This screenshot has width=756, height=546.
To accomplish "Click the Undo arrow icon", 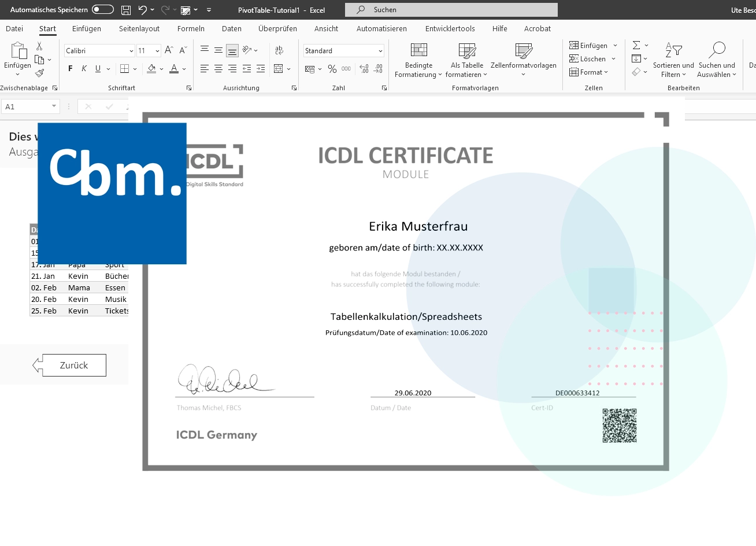I will 142,10.
